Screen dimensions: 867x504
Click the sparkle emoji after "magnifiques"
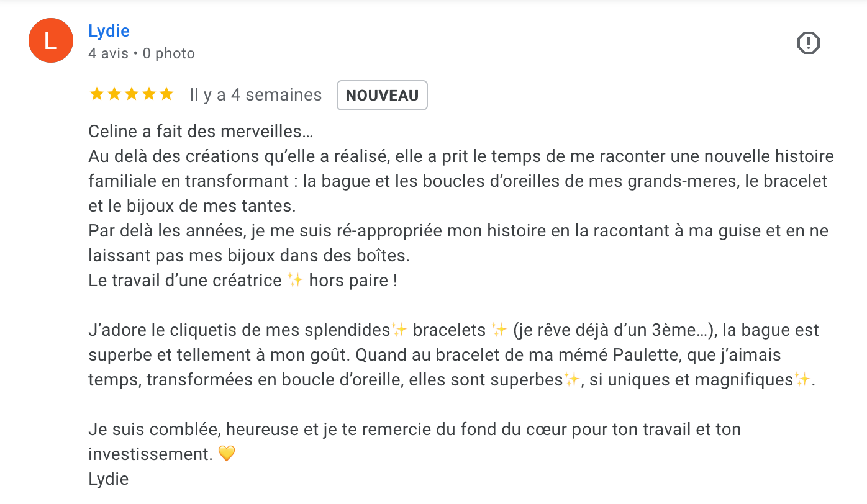pos(803,379)
